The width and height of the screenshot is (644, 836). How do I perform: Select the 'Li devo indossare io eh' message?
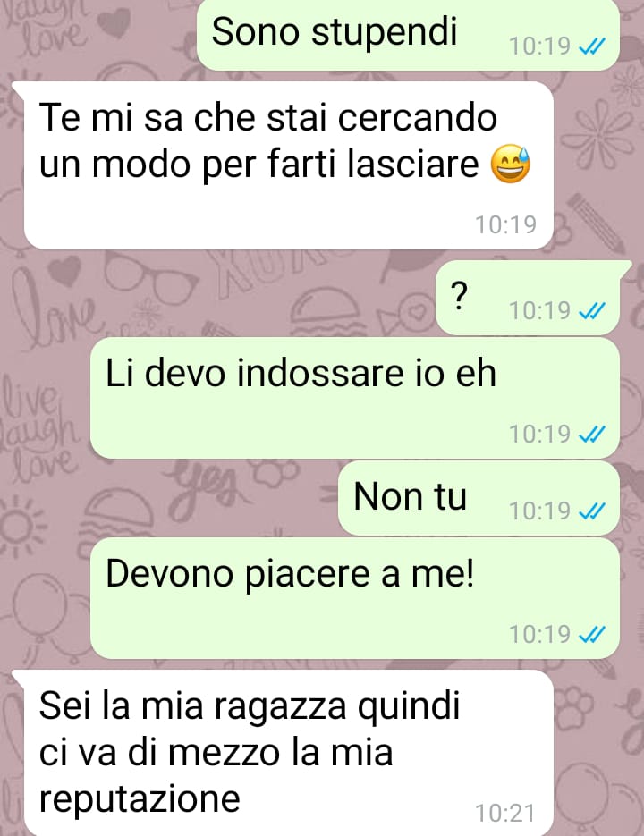click(x=355, y=398)
